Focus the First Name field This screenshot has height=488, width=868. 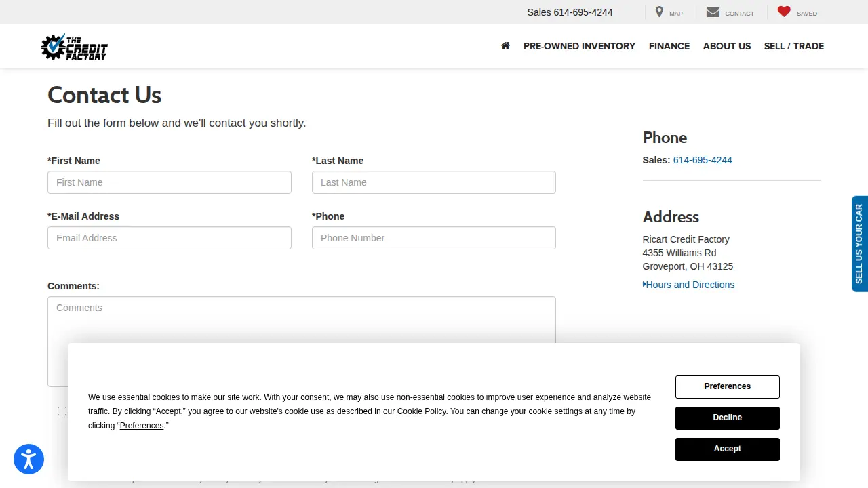[x=170, y=182]
